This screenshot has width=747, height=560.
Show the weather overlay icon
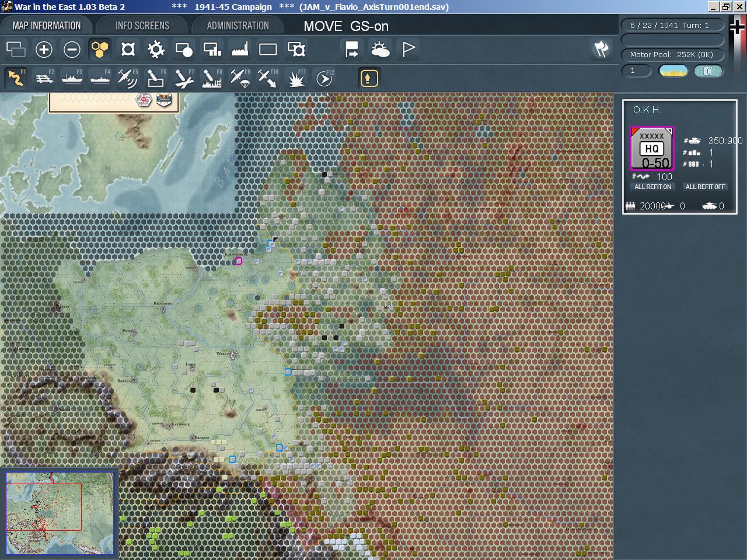380,50
